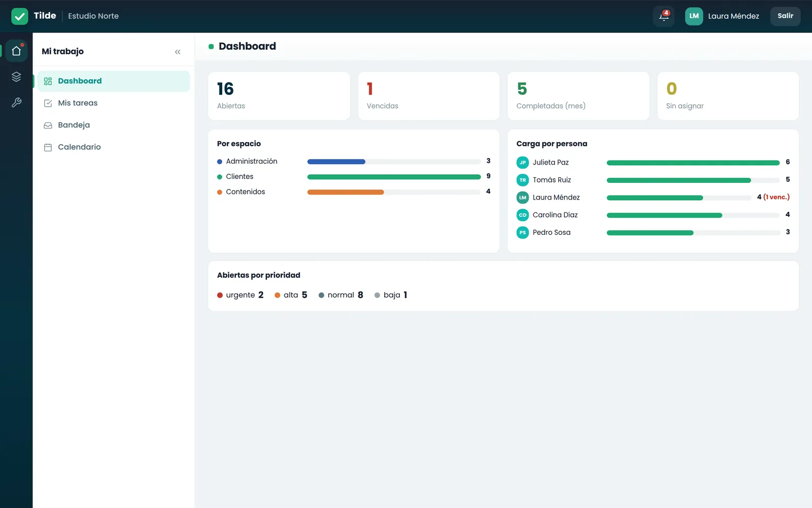
Task: Click the 'Carolina Díaz' name
Action: click(x=555, y=215)
